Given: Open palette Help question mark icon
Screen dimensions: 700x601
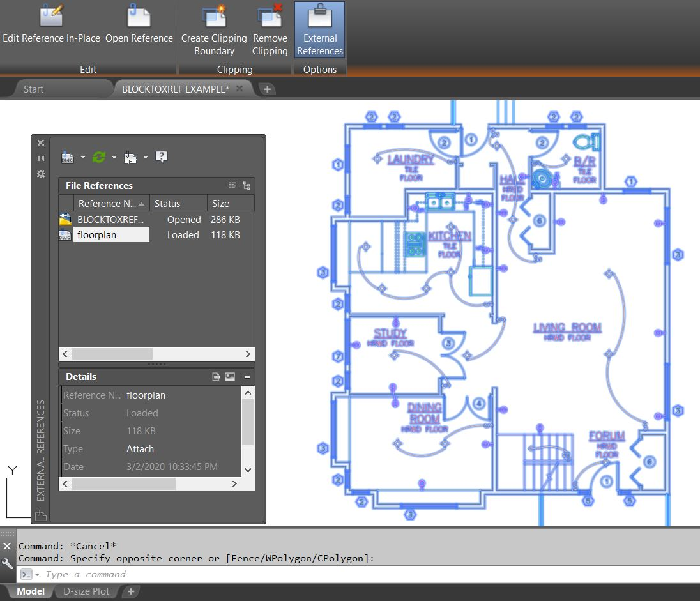Looking at the screenshot, I should point(162,157).
